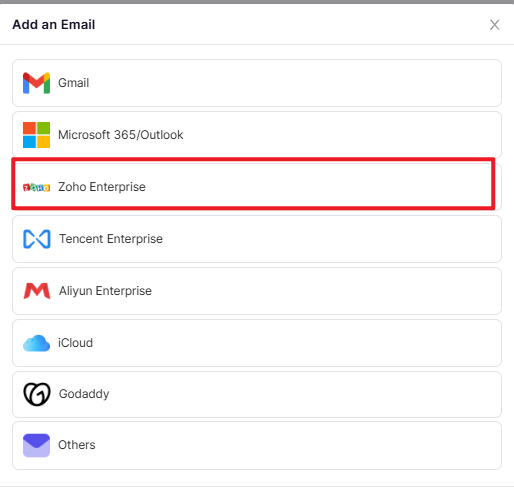Select the Tencent Enterprise text
Image resolution: width=514 pixels, height=501 pixels.
(111, 239)
